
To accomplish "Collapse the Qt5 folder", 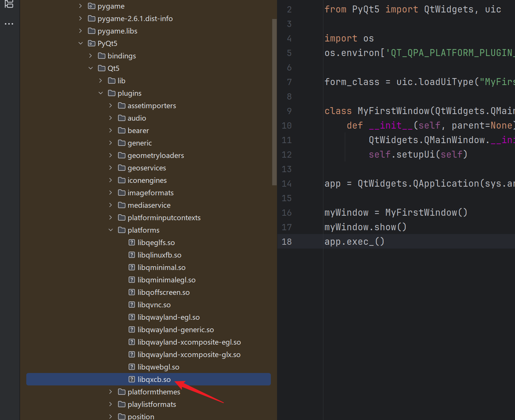I will pyautogui.click(x=91, y=68).
